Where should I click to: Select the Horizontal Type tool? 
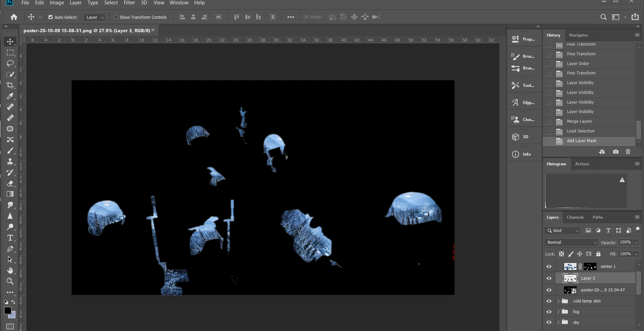pos(10,238)
